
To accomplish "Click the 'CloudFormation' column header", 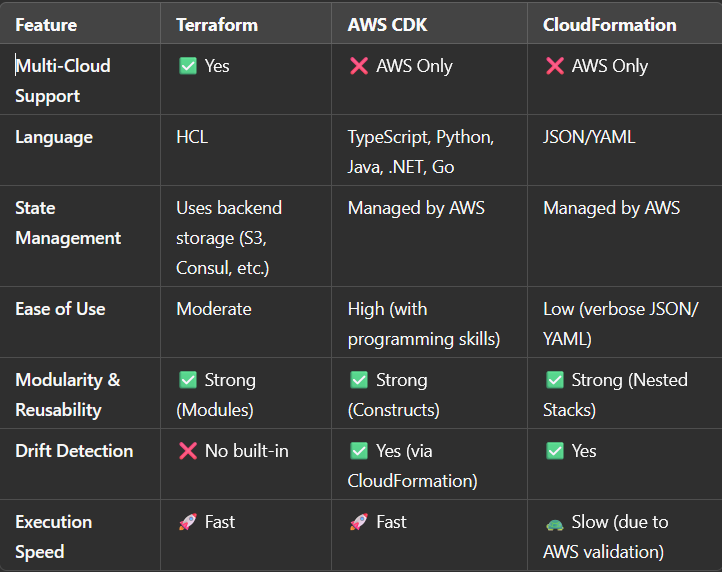I will (x=609, y=25).
